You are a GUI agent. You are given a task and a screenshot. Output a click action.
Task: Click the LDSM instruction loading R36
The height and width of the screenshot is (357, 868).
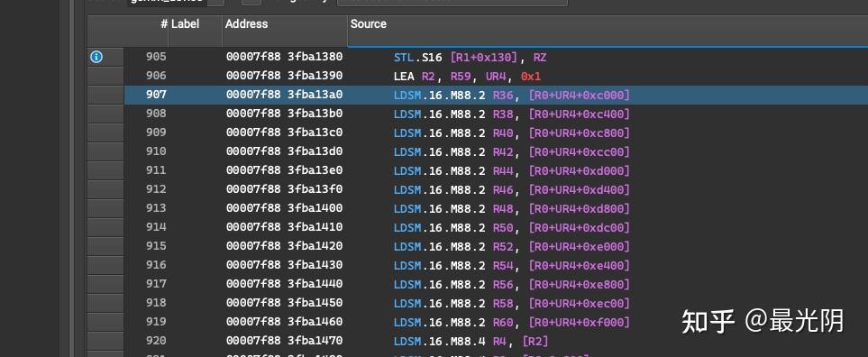tap(512, 96)
